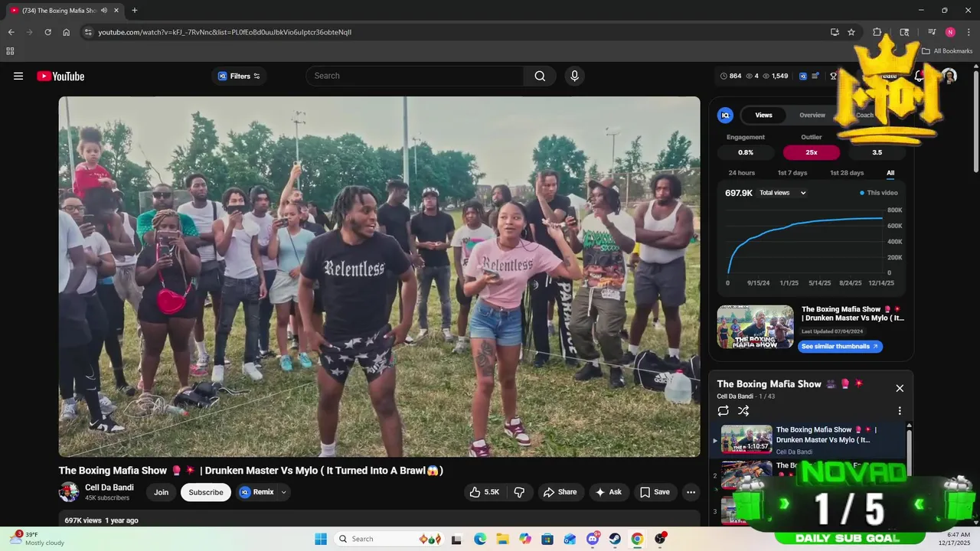980x551 pixels.
Task: Close the Boxing Mafia Show playlist panel
Action: click(900, 388)
